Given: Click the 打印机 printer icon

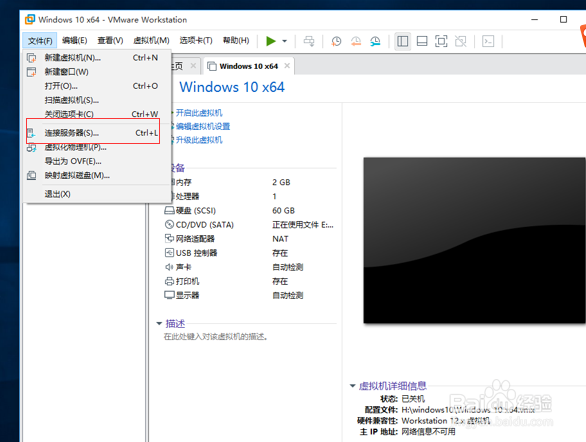Looking at the screenshot, I should [169, 281].
